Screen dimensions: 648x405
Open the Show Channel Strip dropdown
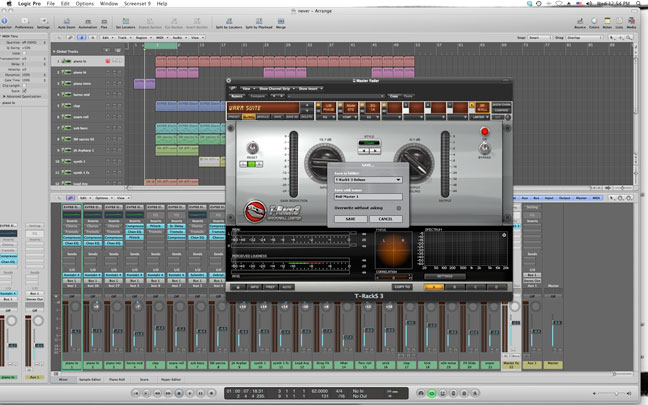click(x=276, y=88)
